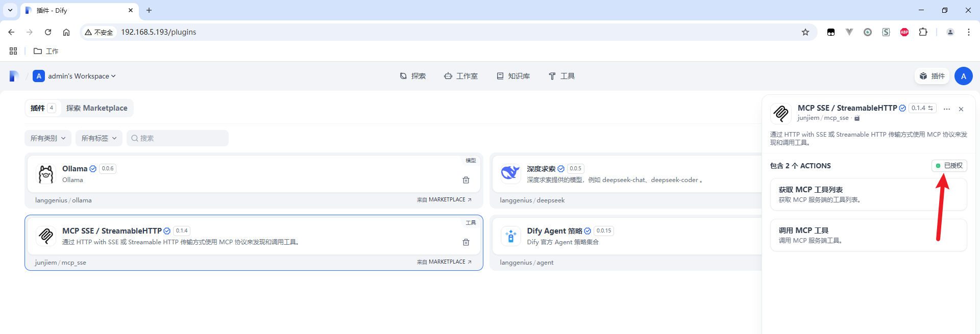980x334 pixels.
Task: Click detail panel MCP SSE plugin icon
Action: coord(781,113)
